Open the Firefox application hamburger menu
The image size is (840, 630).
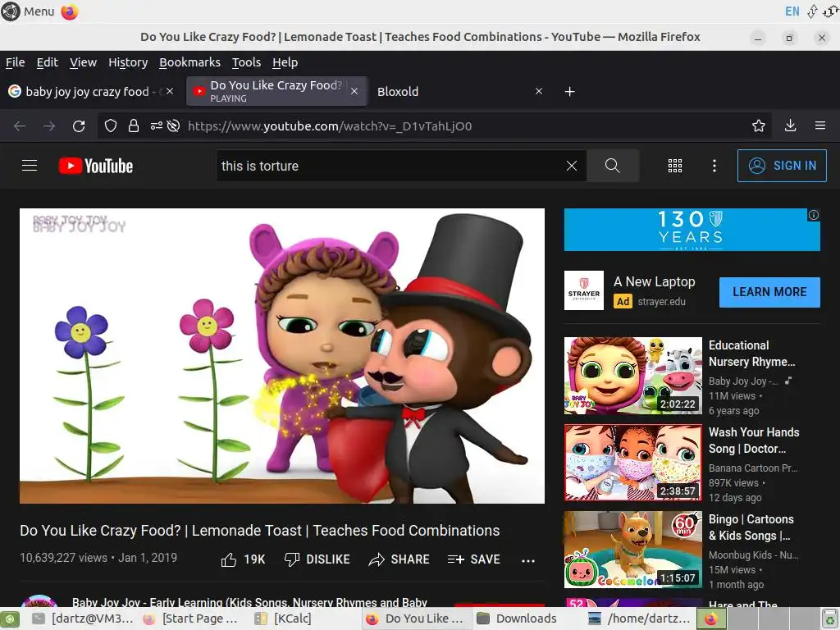tap(820, 126)
